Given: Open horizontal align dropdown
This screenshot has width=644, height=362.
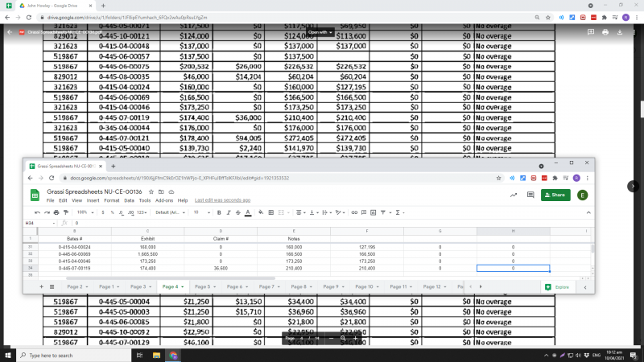Looking at the screenshot, I should click(x=300, y=212).
